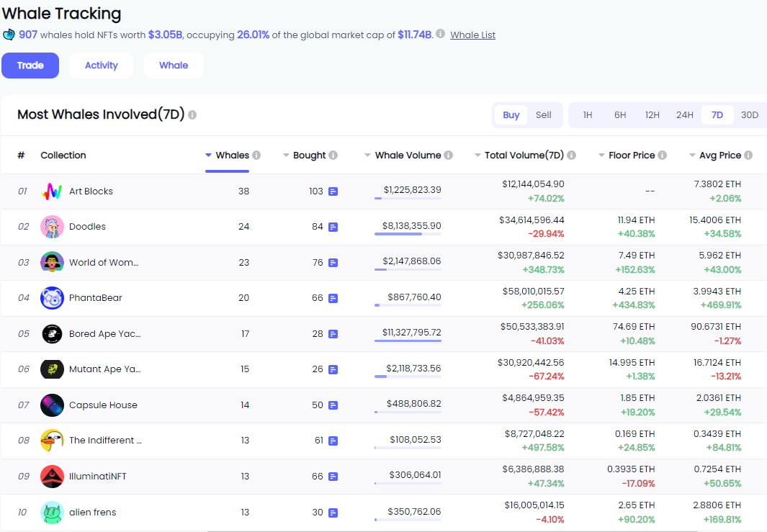This screenshot has height=532, width=767.
Task: Click the Doodles collection avatar
Action: point(52,227)
